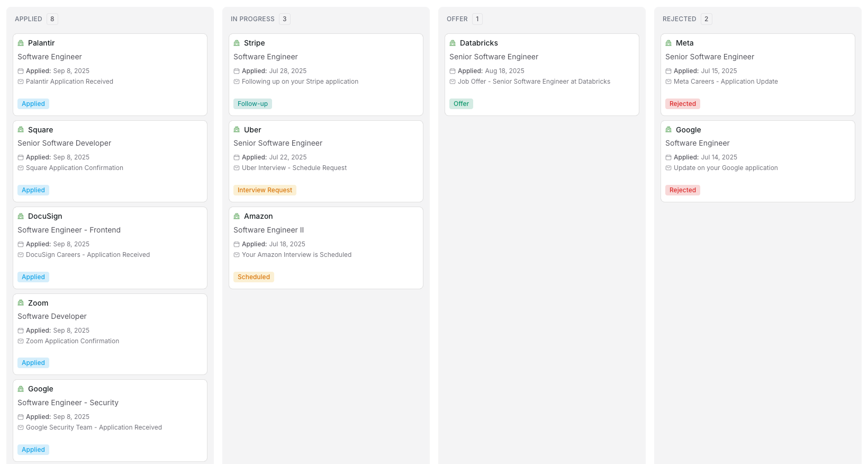Click the Applied column count badge
Viewport: 868px width, 464px height.
pos(52,19)
